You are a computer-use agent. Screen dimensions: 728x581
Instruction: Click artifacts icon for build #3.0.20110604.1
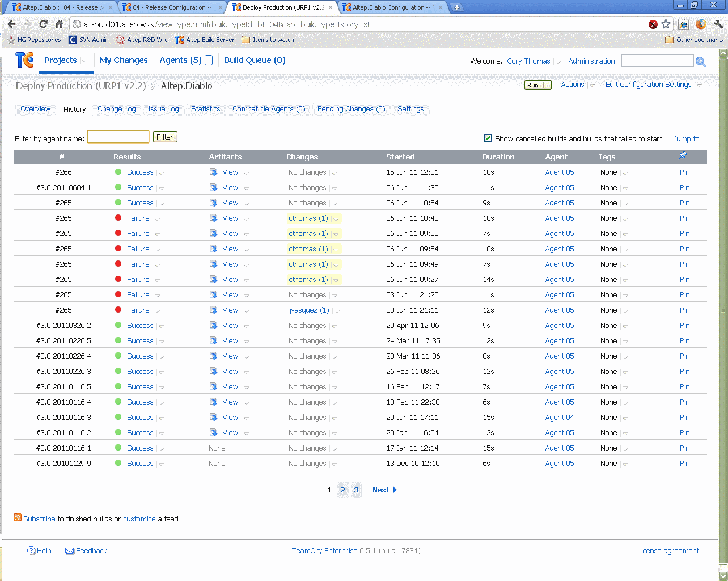pyautogui.click(x=213, y=187)
